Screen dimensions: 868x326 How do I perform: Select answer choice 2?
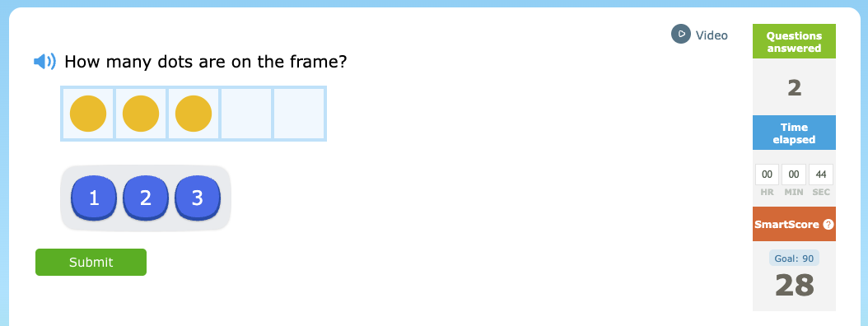(146, 198)
